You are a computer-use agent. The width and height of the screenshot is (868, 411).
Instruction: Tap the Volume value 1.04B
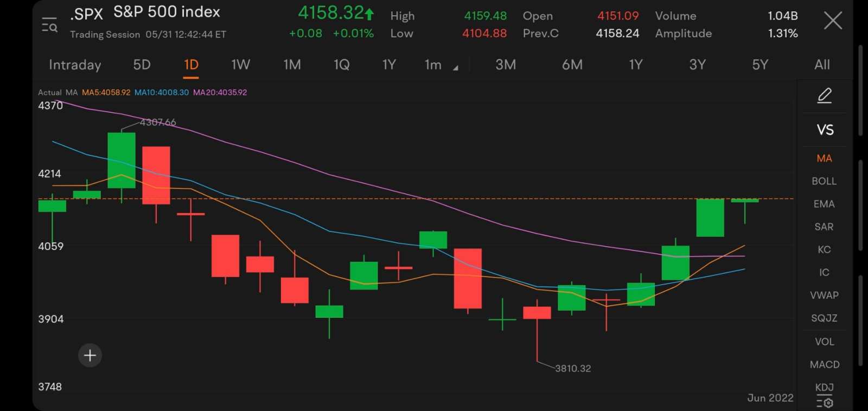tap(782, 16)
